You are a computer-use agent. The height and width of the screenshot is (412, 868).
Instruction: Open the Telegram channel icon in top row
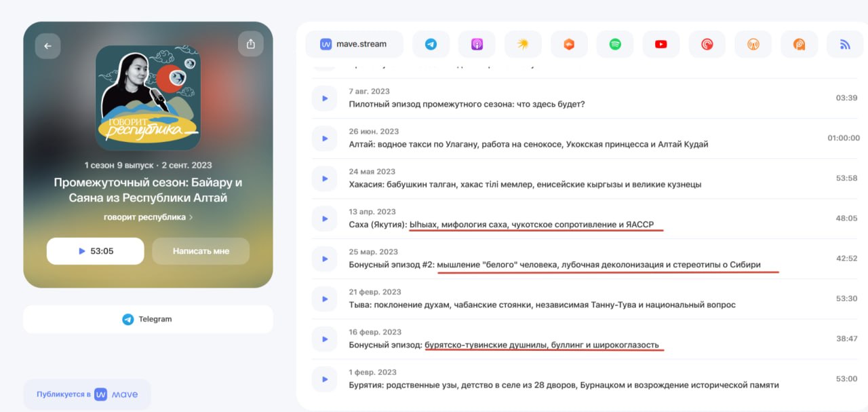coord(431,43)
